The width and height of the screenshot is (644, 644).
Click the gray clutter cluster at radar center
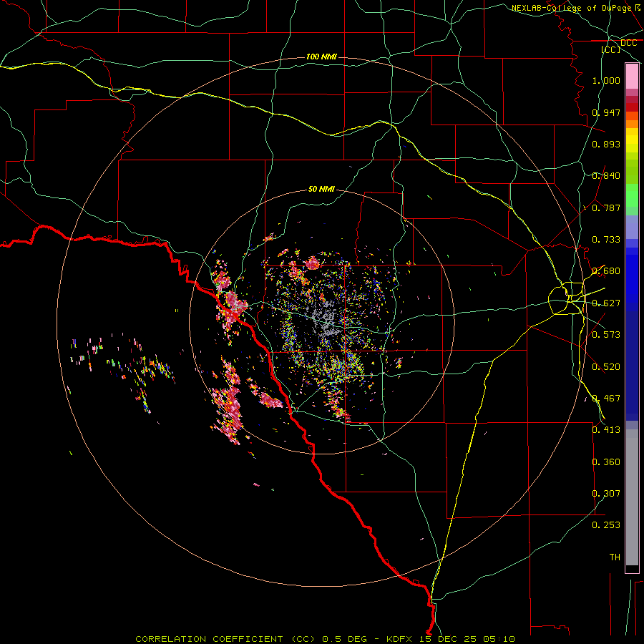tap(325, 318)
